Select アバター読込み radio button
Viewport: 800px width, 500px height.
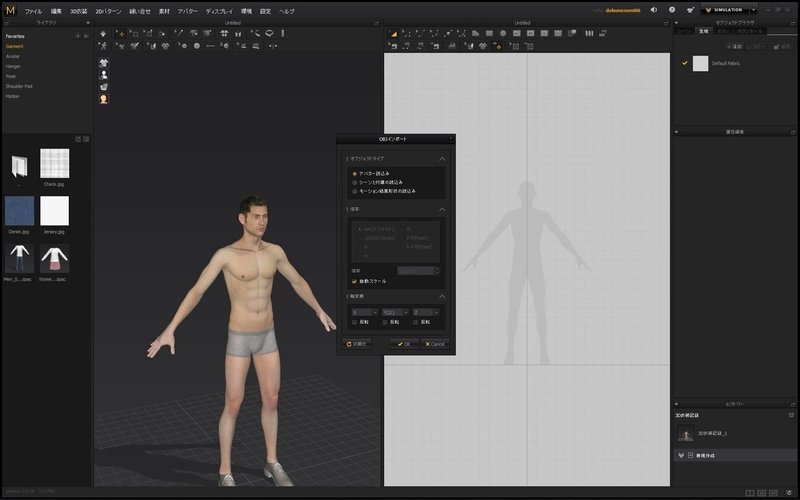(355, 174)
